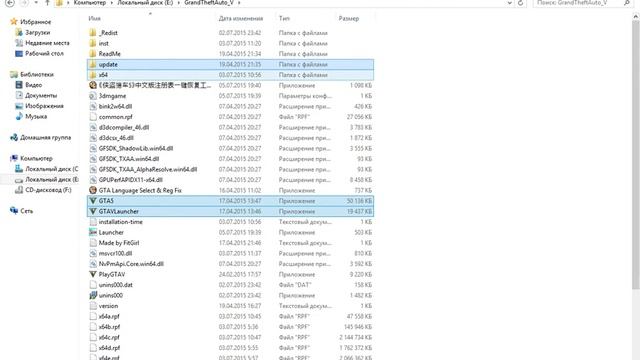Click the Back navigation arrow

coord(9,2)
